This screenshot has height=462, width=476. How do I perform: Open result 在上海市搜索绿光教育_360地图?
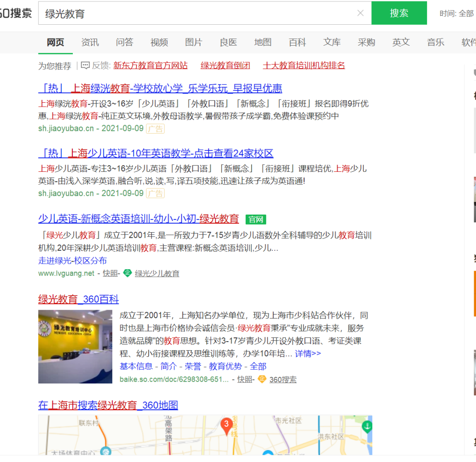pyautogui.click(x=108, y=405)
